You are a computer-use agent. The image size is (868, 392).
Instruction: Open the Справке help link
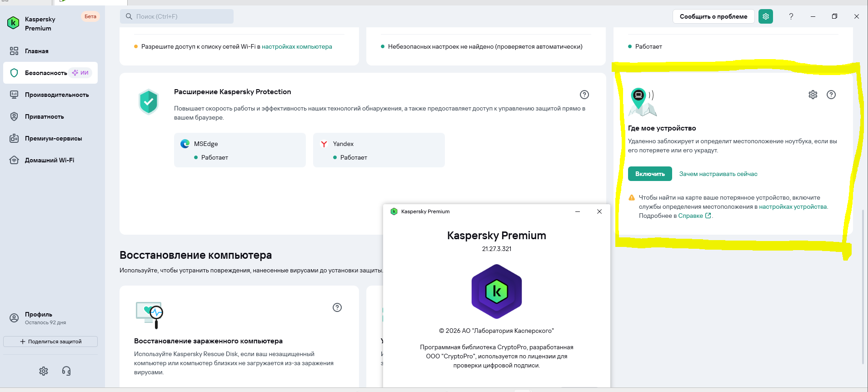(694, 216)
